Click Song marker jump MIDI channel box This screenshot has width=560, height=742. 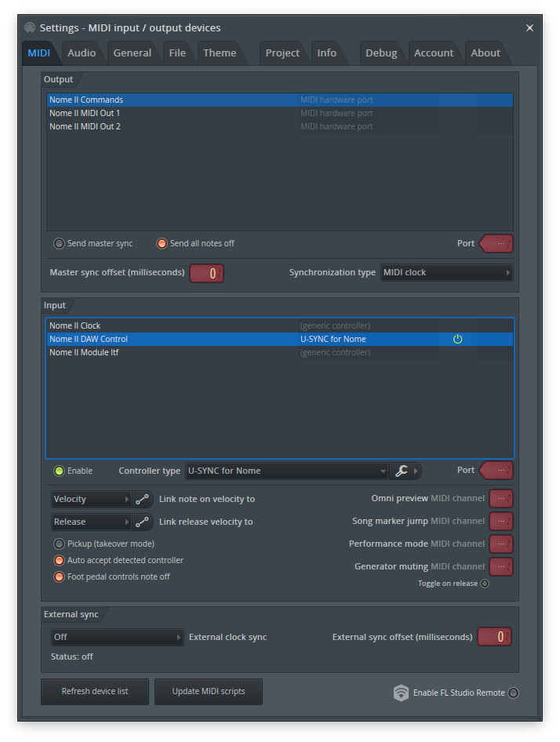pyautogui.click(x=501, y=521)
